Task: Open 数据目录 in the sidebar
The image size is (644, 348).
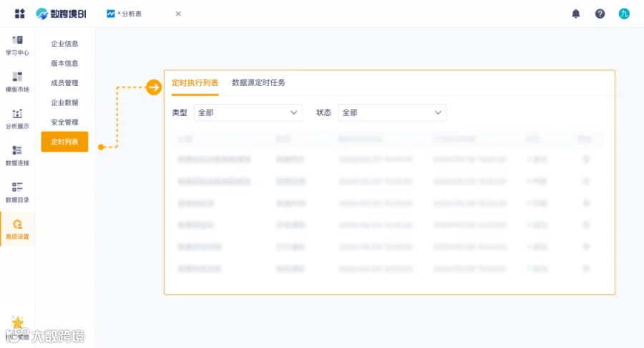Action: point(17,193)
